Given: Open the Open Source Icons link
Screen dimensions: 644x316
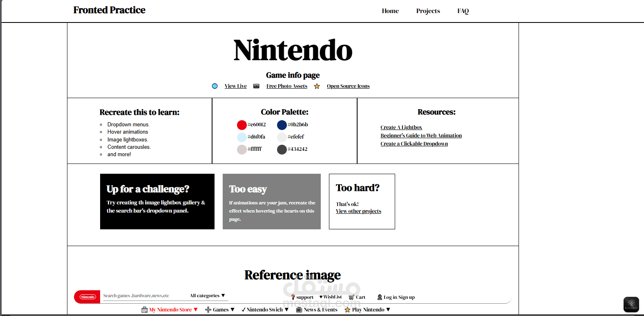Looking at the screenshot, I should click(x=348, y=86).
